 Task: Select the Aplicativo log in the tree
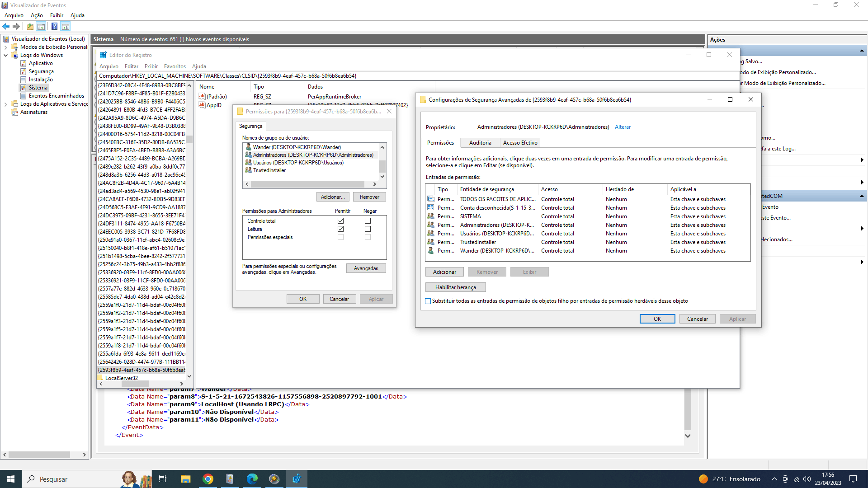41,63
